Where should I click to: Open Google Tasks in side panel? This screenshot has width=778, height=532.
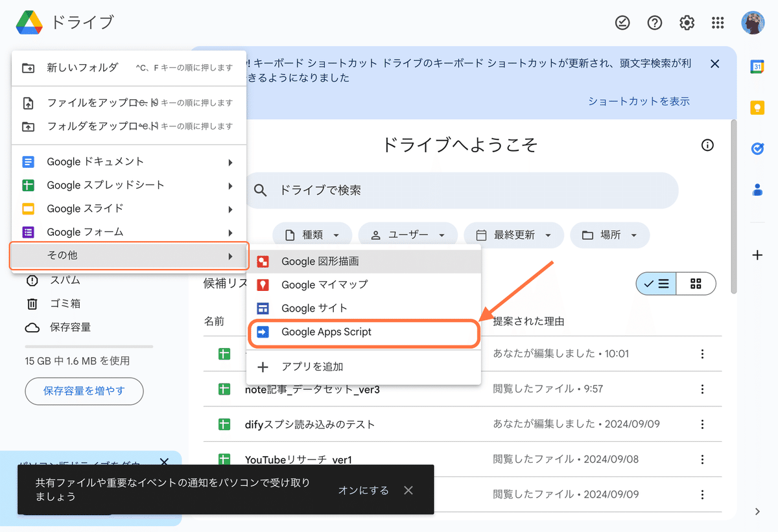757,148
